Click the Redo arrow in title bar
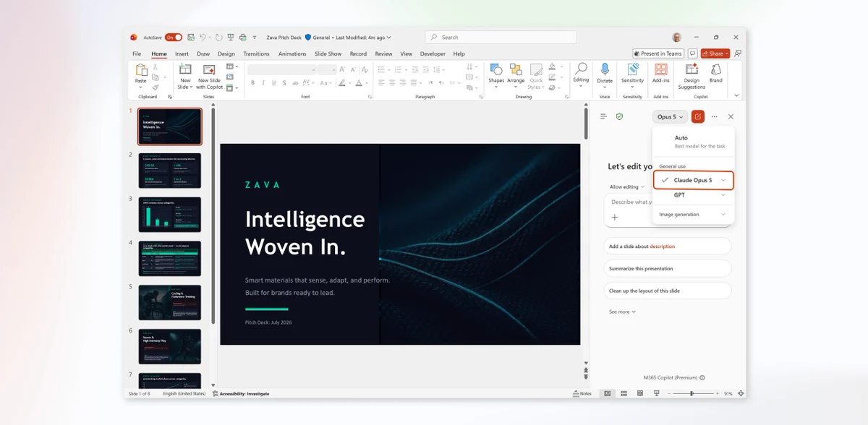Viewport: 868px width, 425px height. pos(219,37)
